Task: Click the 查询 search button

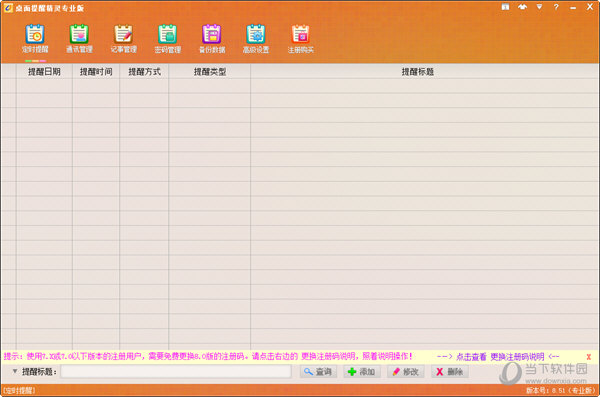Action: (318, 372)
